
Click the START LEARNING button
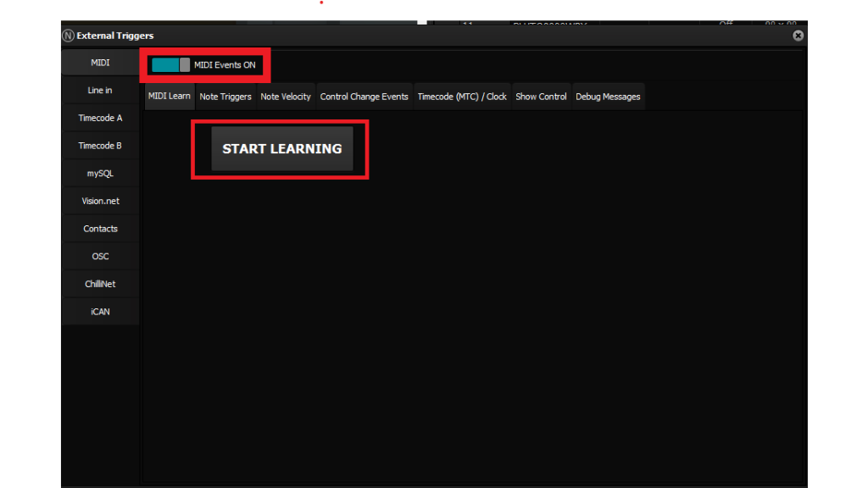(282, 149)
